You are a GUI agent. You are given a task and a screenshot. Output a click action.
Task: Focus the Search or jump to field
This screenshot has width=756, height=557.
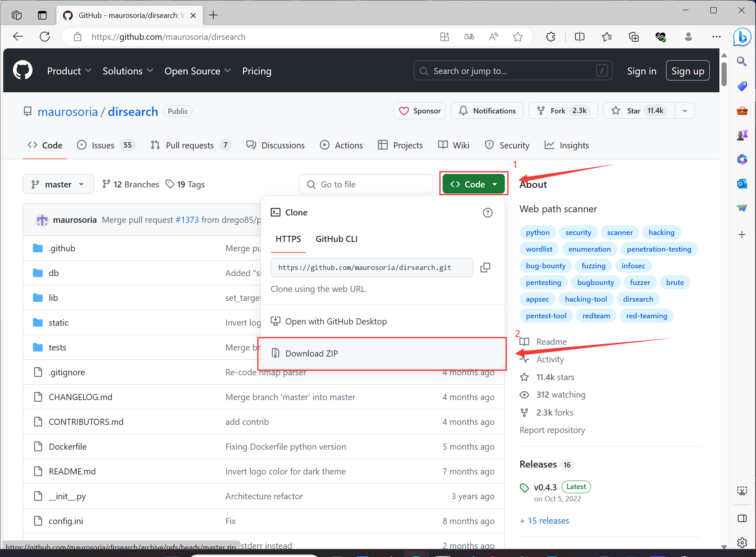coord(513,71)
